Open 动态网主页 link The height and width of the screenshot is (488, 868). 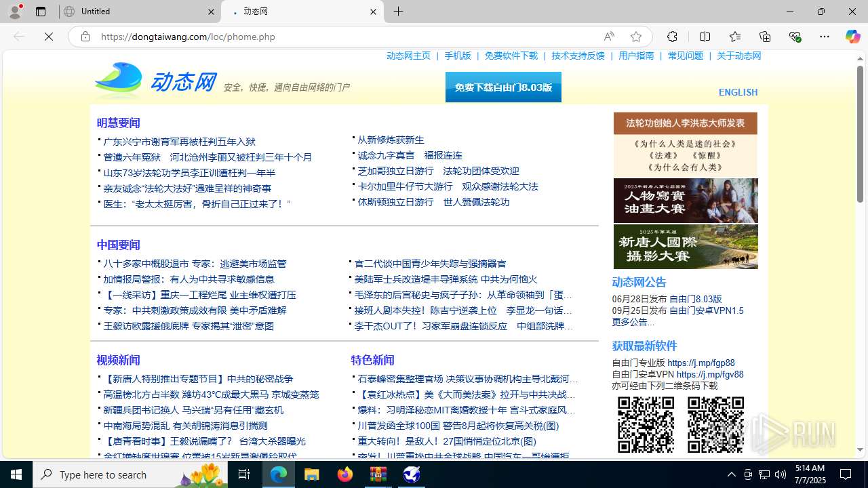coord(408,56)
